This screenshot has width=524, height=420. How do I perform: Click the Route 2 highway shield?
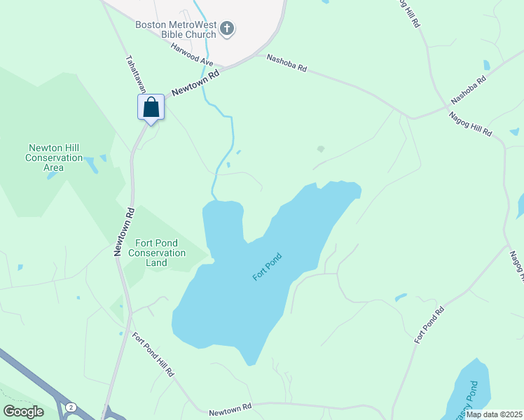[71, 407]
